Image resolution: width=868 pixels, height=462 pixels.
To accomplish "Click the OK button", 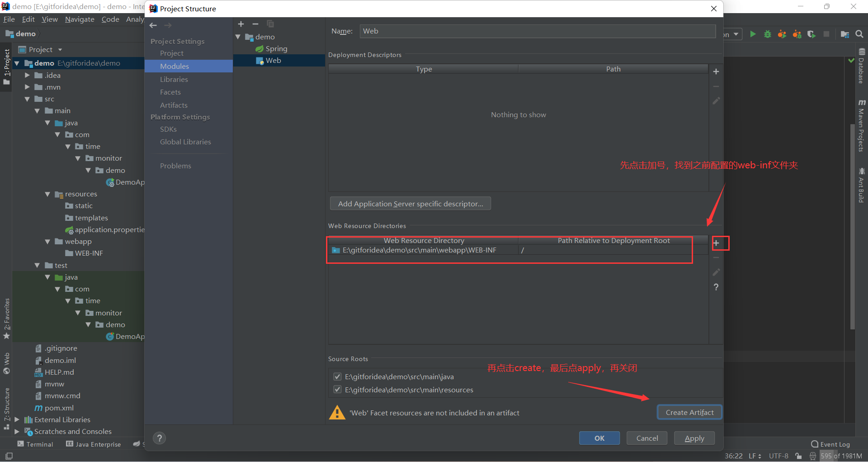I will coord(599,438).
